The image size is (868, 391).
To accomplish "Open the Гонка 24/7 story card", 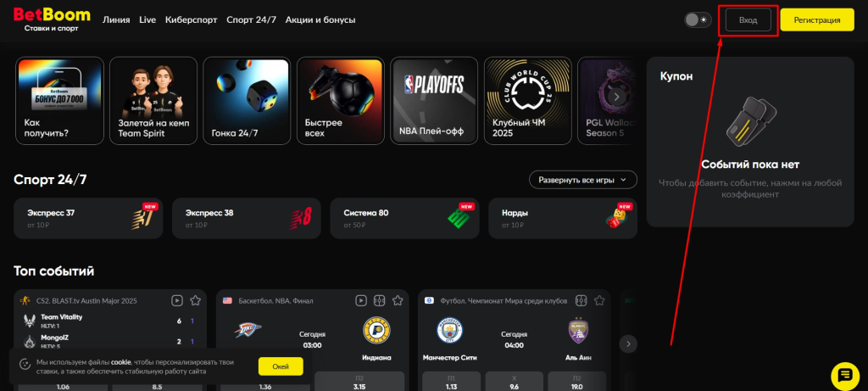I will tap(247, 101).
